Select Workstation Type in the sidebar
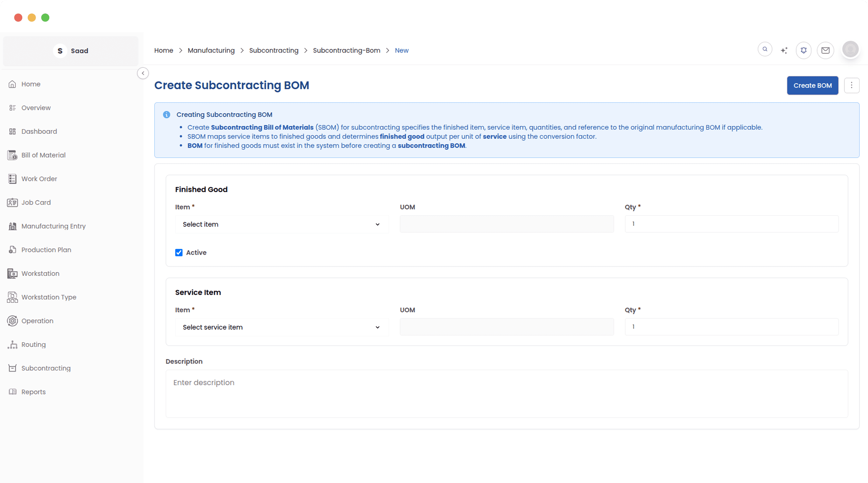 click(x=48, y=297)
